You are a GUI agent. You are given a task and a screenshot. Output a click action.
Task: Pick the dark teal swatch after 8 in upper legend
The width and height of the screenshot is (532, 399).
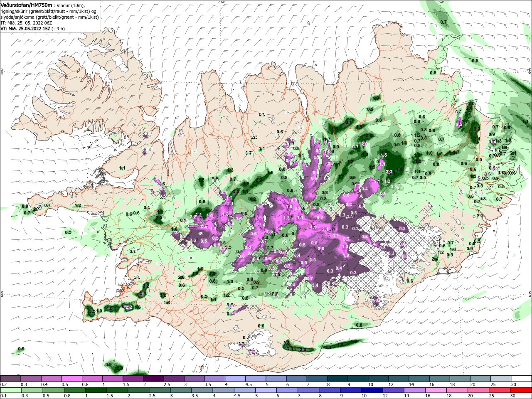(337, 379)
